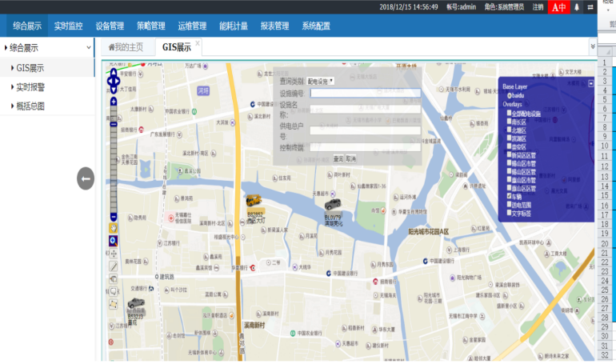
Task: Enable the 滨湖区 overlay checkbox
Action: point(509,138)
